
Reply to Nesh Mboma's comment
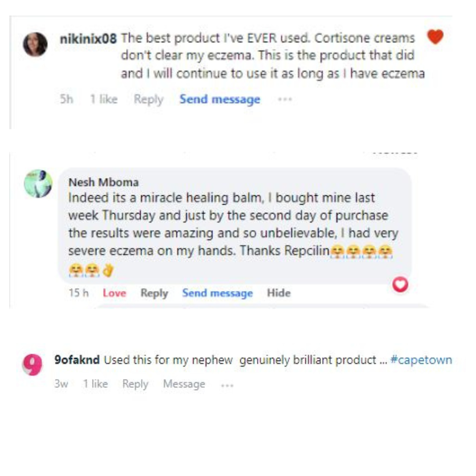154,293
